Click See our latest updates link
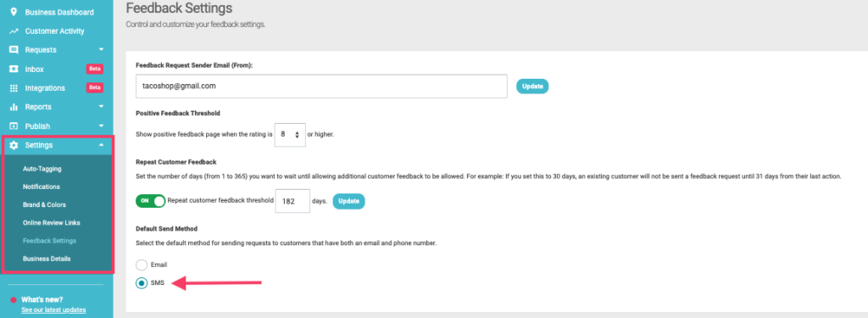Viewport: 868px width, 318px height. coord(53,310)
